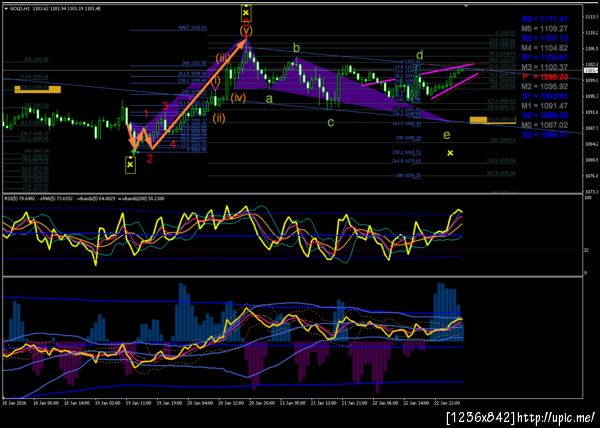Screen dimensions: 600x428
Task: Click the M5 = 1109.27 pivot label
Action: [x=545, y=29]
